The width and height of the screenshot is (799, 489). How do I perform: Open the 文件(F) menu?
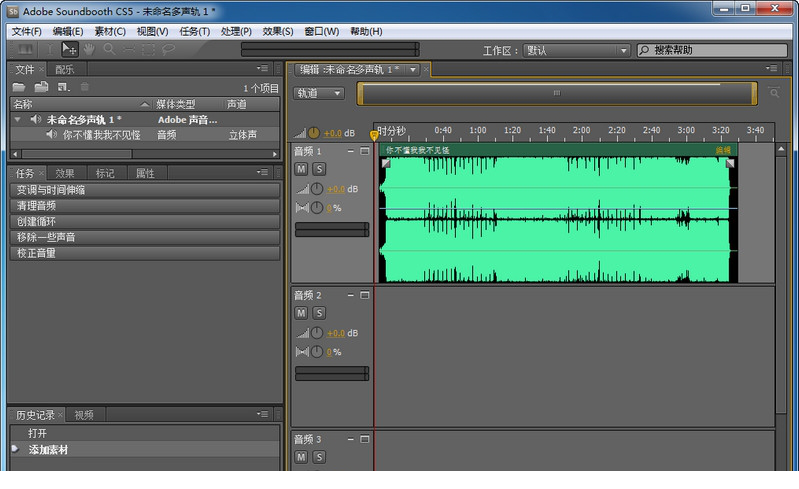click(26, 32)
